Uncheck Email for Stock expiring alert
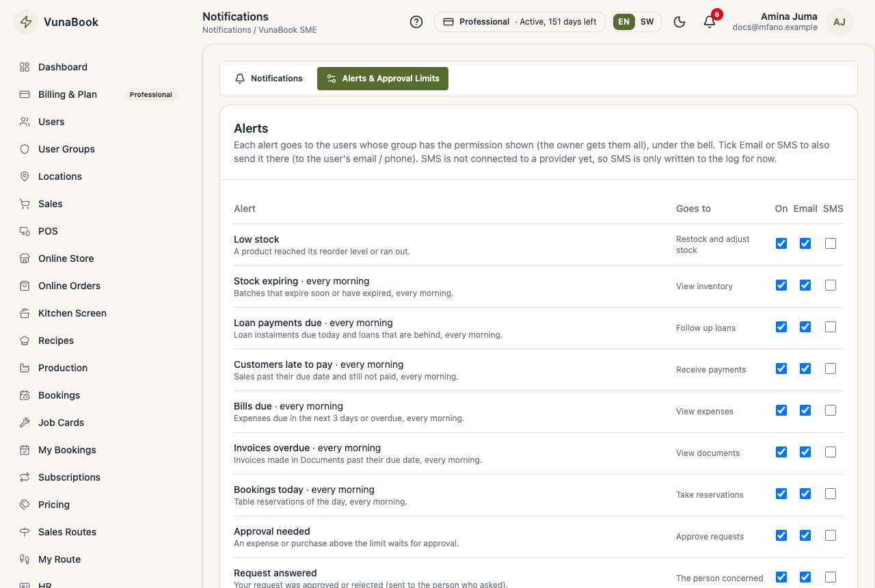This screenshot has width=875, height=588. point(805,285)
